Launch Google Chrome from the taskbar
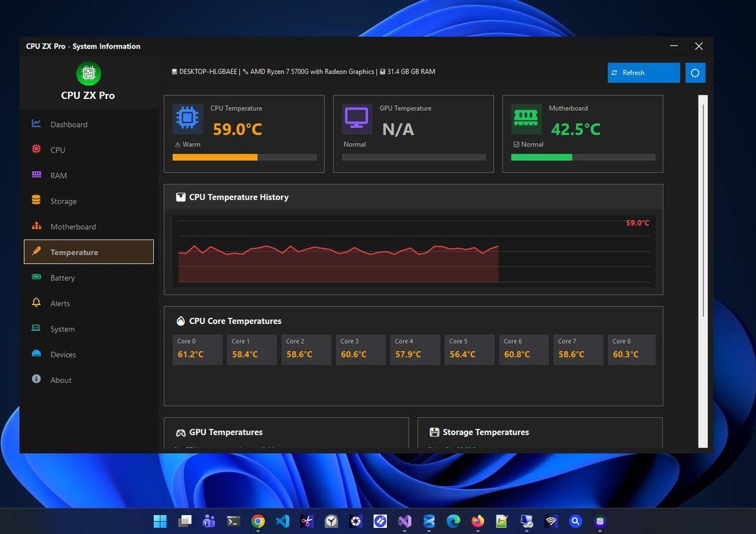 coord(258,521)
